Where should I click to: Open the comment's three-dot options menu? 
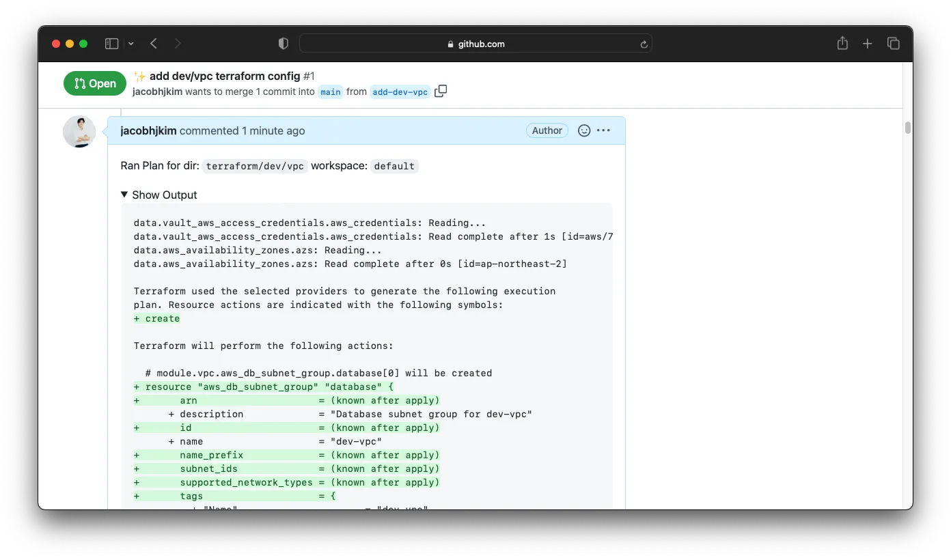603,130
